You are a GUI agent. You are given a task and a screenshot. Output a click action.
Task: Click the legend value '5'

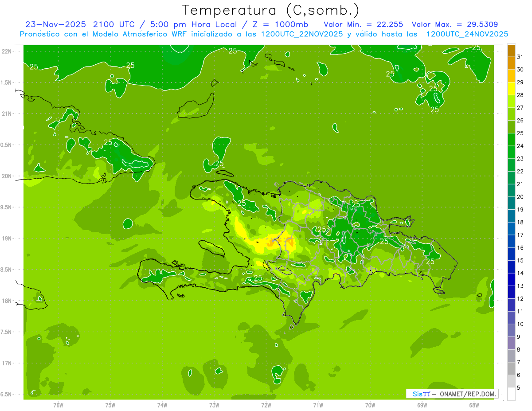click(x=519, y=388)
